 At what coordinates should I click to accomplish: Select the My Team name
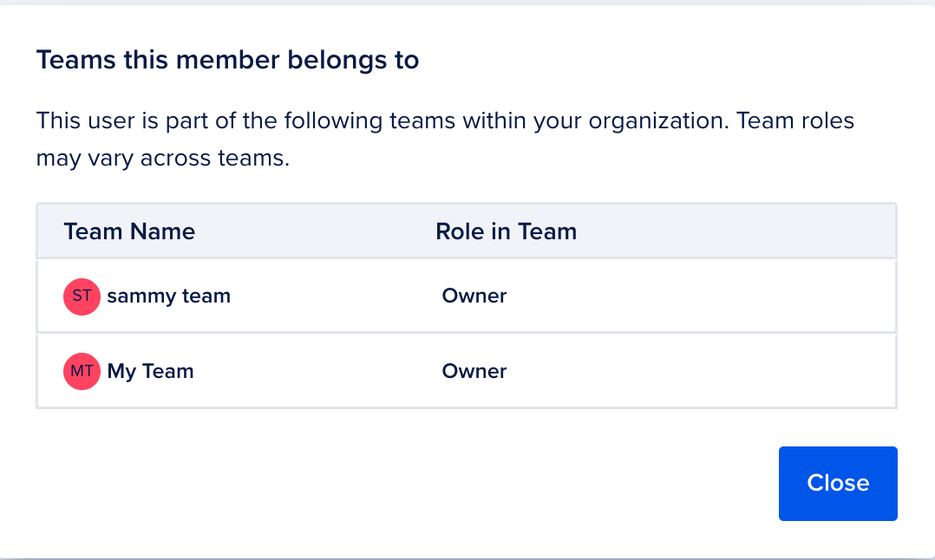(151, 372)
